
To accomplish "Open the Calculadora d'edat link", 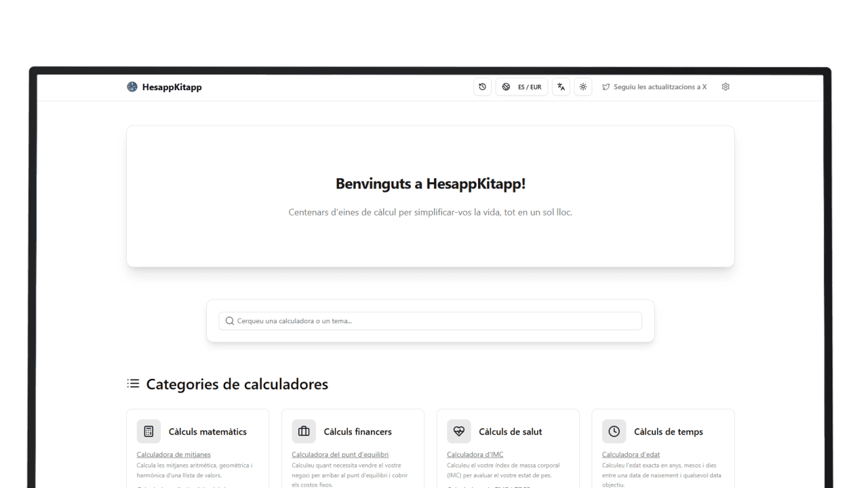I will [631, 454].
